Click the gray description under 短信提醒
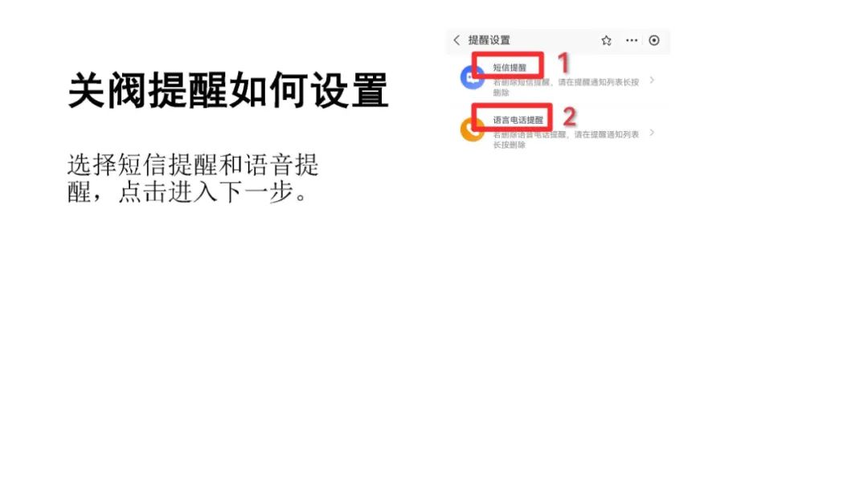 566,87
